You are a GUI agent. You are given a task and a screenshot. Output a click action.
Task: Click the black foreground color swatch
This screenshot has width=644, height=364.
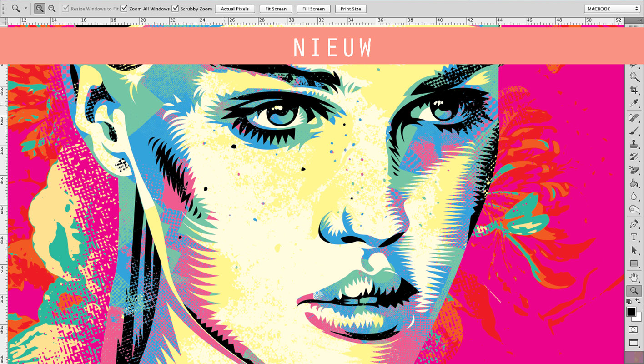(631, 312)
